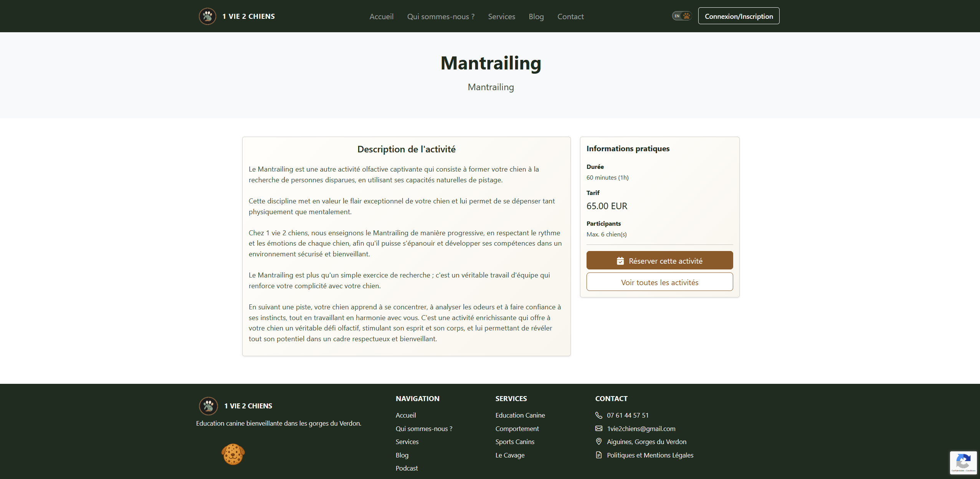Click the Connexion/Inscription button
Viewport: 980px width, 479px height.
738,16
